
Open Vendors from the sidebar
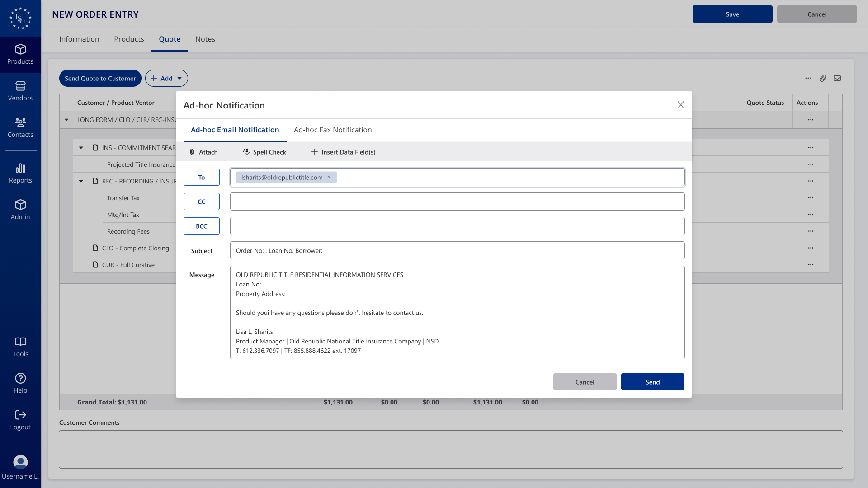[x=20, y=91]
